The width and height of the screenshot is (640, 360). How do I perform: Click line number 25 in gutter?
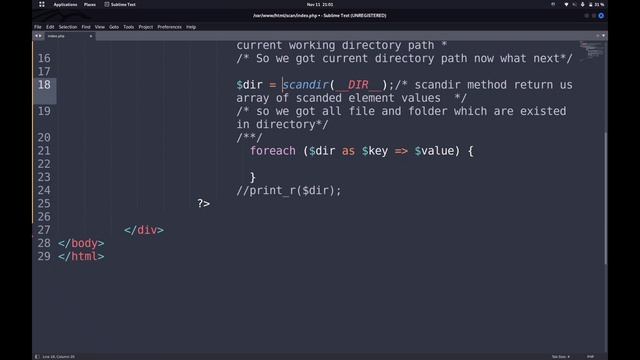[44, 204]
